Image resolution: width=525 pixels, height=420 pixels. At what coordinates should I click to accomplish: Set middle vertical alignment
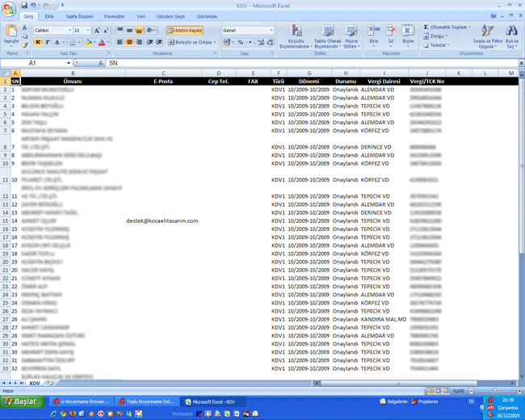click(x=129, y=31)
